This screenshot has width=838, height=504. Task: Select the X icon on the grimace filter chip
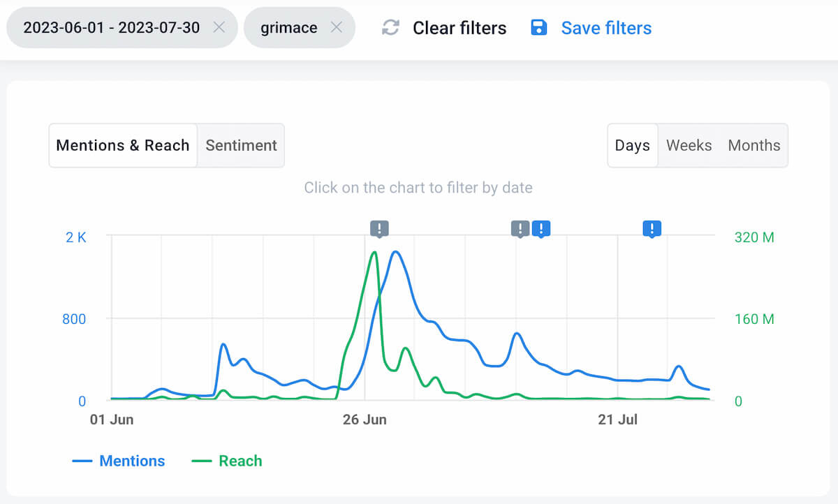[337, 28]
